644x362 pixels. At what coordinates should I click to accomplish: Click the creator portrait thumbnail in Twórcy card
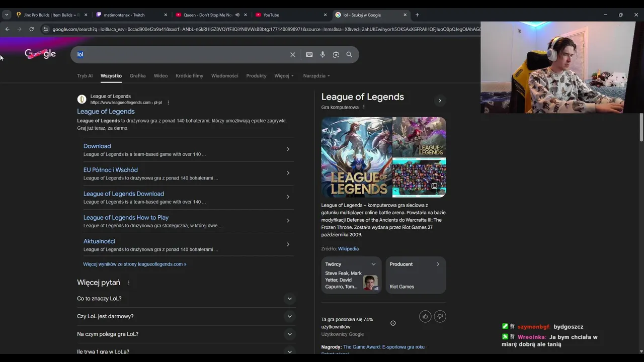370,283
